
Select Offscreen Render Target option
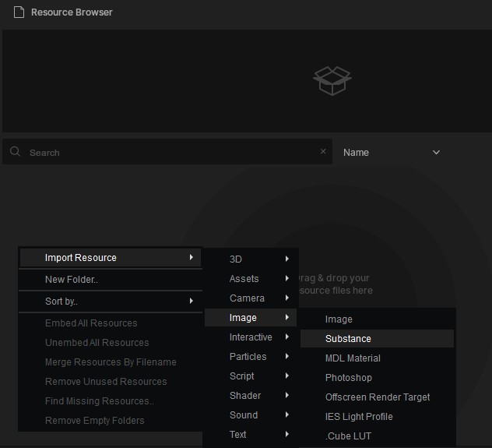point(377,397)
